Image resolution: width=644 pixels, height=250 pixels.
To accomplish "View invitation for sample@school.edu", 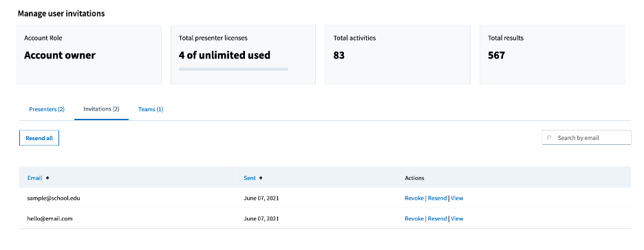I will 457,198.
